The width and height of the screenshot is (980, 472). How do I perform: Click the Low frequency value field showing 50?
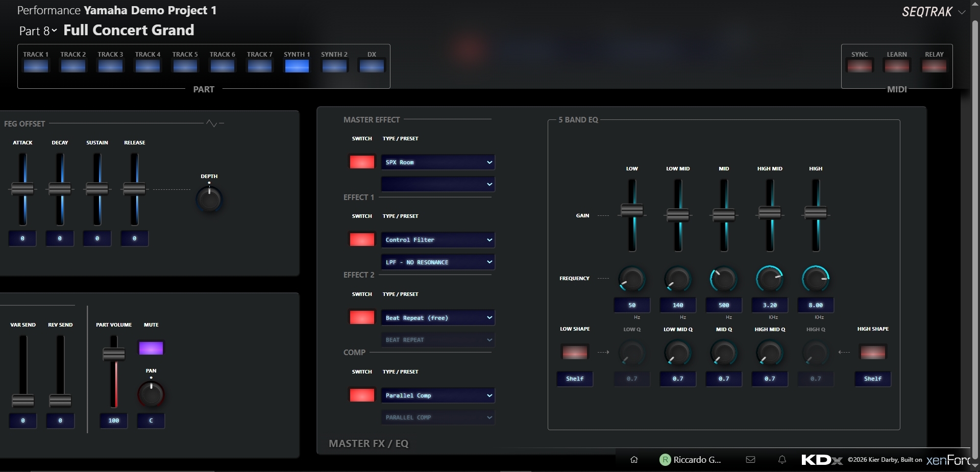631,305
